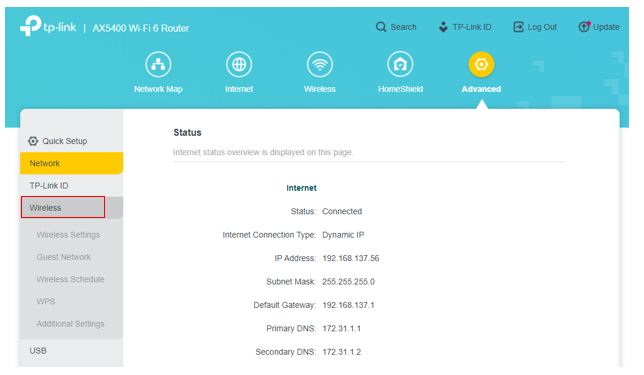Switch to Network Map tab label
Image resolution: width=644 pixels, height=375 pixels.
[158, 89]
